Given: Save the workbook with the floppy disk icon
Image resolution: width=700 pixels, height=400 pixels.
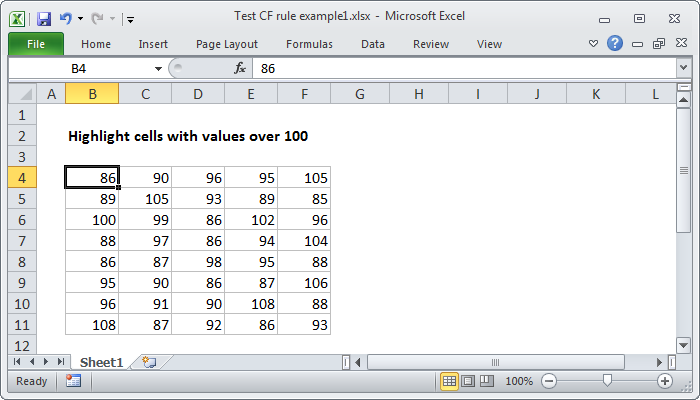Looking at the screenshot, I should pyautogui.click(x=44, y=19).
